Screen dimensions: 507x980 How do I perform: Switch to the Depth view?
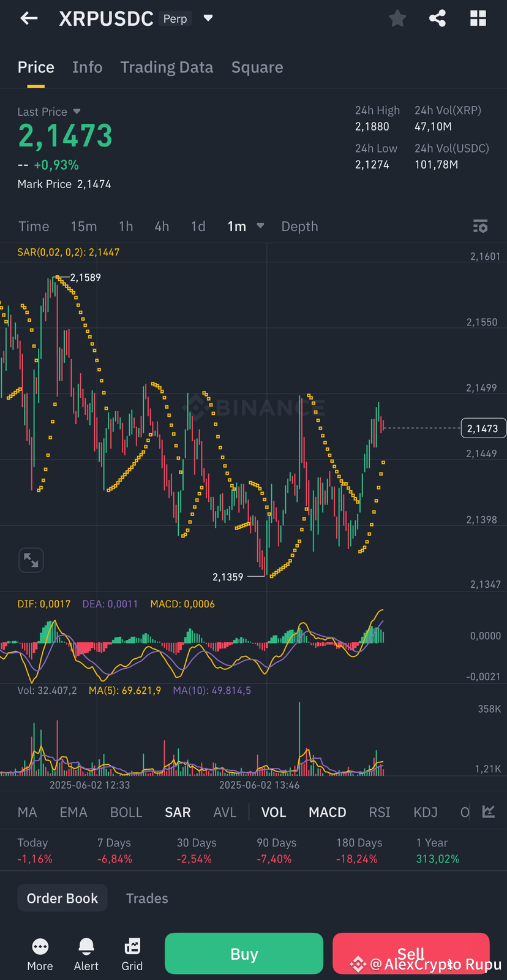pos(299,226)
